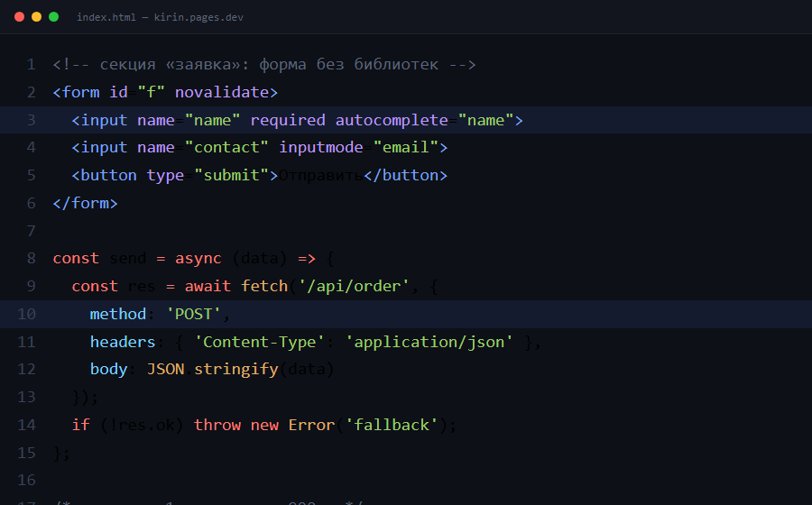Click line number 2 in the gutter

[31, 93]
